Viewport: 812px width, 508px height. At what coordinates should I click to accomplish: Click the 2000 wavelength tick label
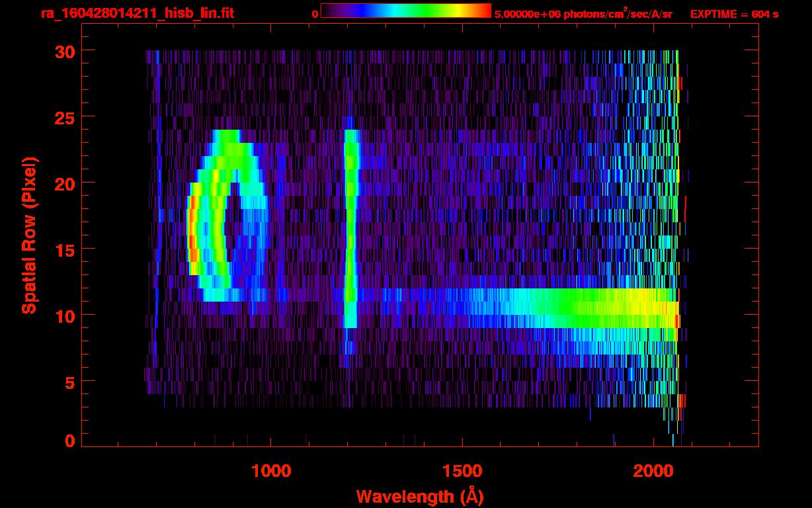[x=653, y=471]
